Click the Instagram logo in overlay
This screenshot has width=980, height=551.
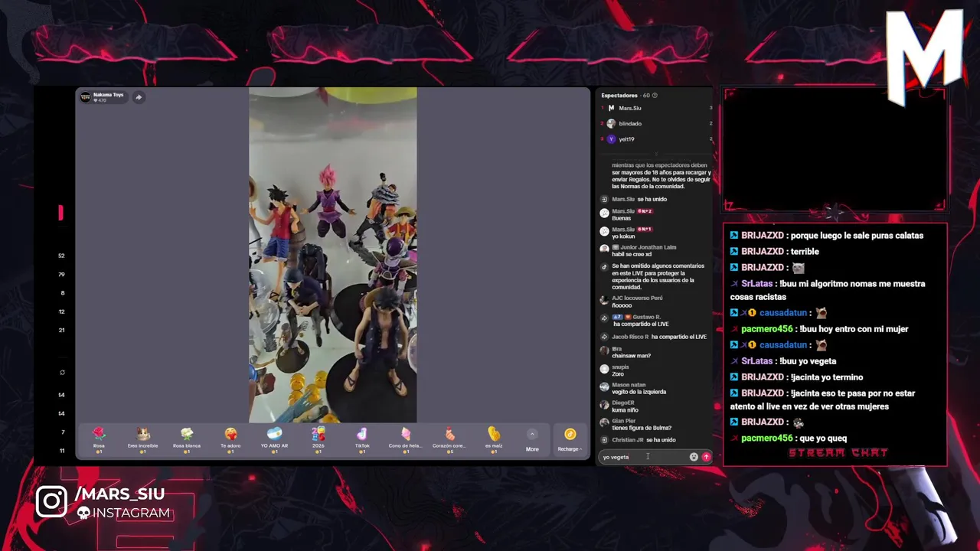tap(51, 502)
